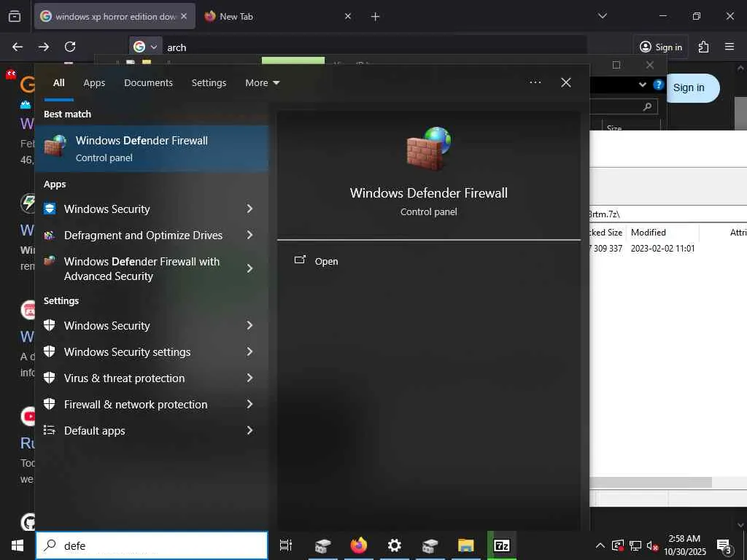Select the Settings search filter tab
Image resolution: width=747 pixels, height=560 pixels.
(209, 83)
